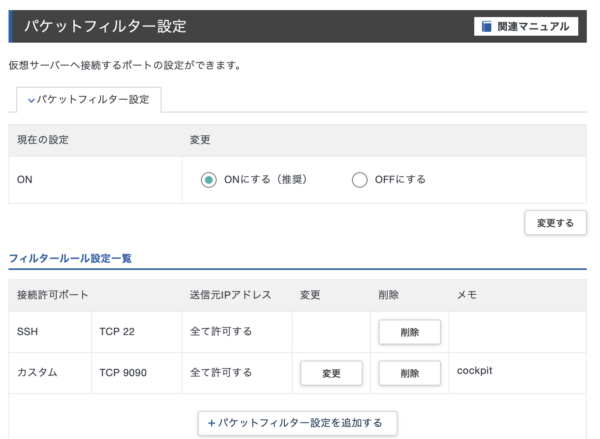Click 変更 for the カスタム TCP 9090 rule
Screen dimensions: 600x439
tap(331, 373)
